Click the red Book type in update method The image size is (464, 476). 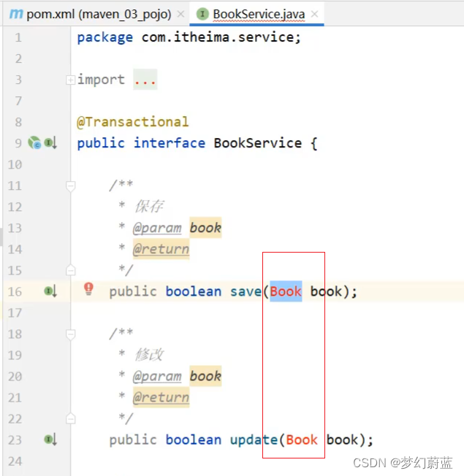(x=302, y=439)
